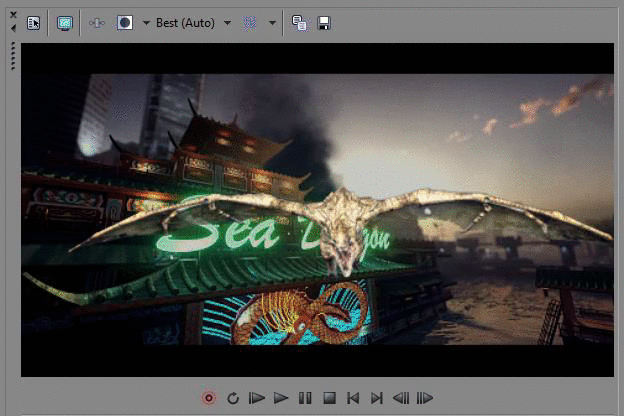This screenshot has width=624, height=416.
Task: Toggle Loop Playback
Action: (x=233, y=398)
